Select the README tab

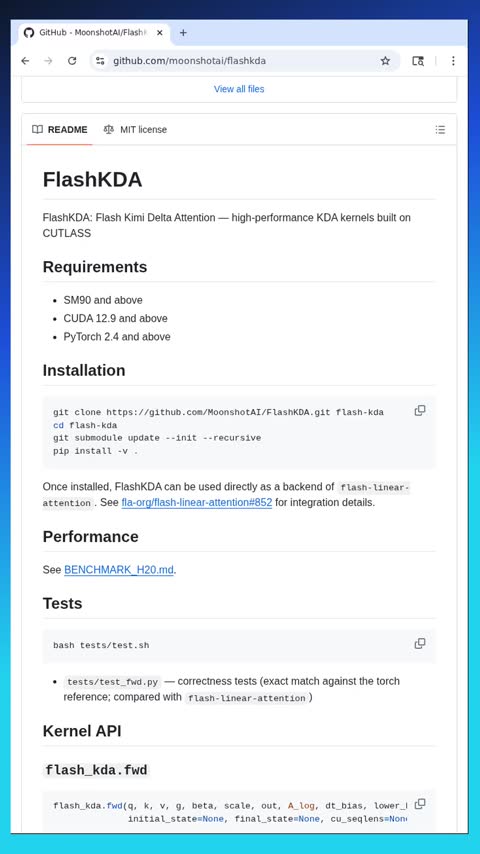[x=59, y=130]
